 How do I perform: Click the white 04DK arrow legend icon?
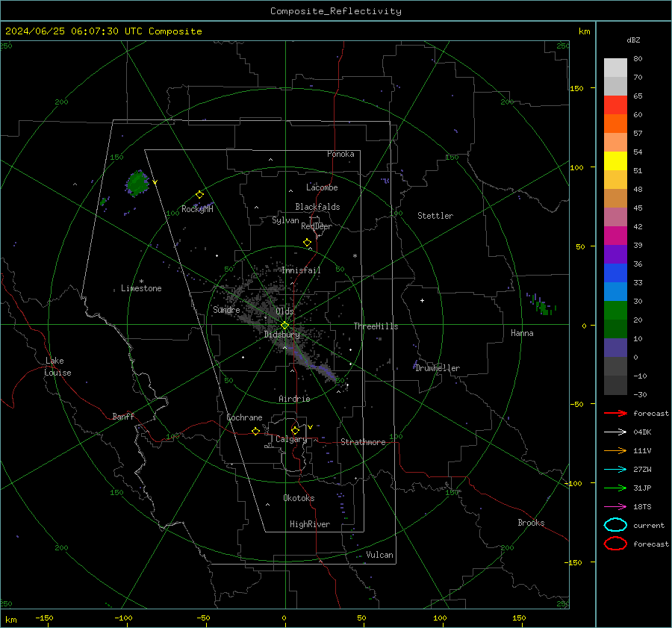[615, 432]
